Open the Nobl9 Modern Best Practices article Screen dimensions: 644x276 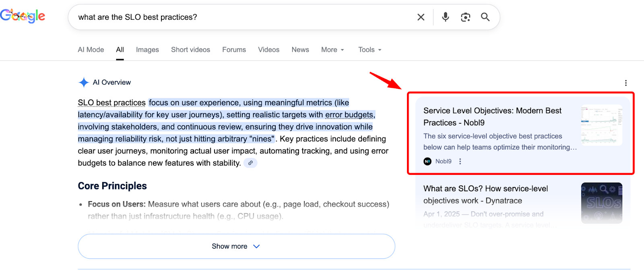click(492, 116)
